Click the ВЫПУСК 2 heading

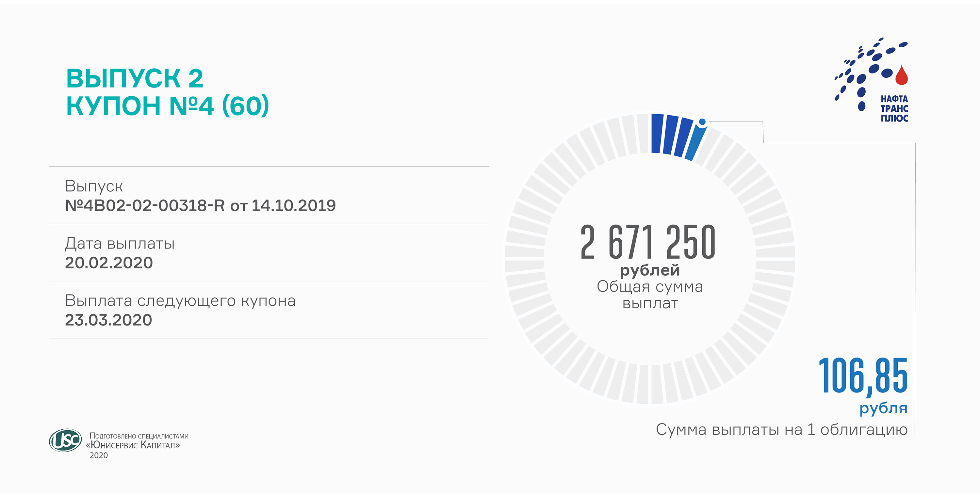135,78
